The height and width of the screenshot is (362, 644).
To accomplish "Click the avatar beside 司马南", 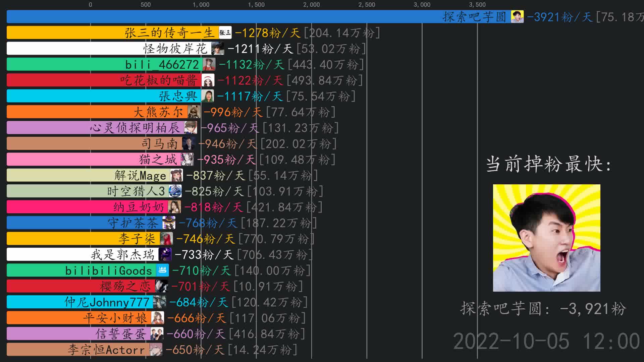I will point(189,143).
